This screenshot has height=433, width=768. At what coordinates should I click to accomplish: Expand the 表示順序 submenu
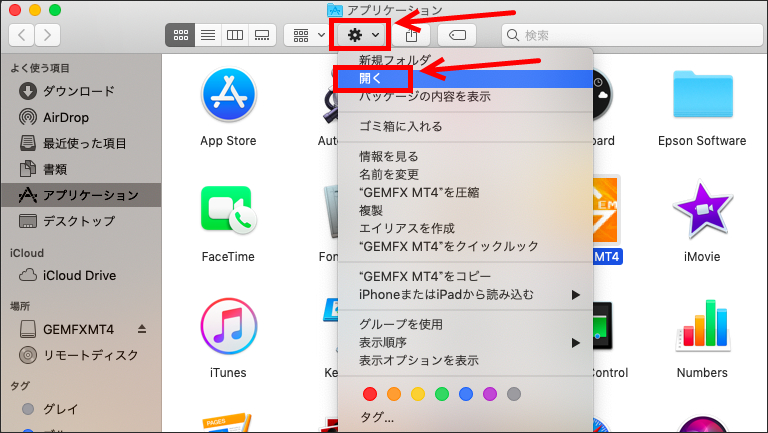coord(465,343)
